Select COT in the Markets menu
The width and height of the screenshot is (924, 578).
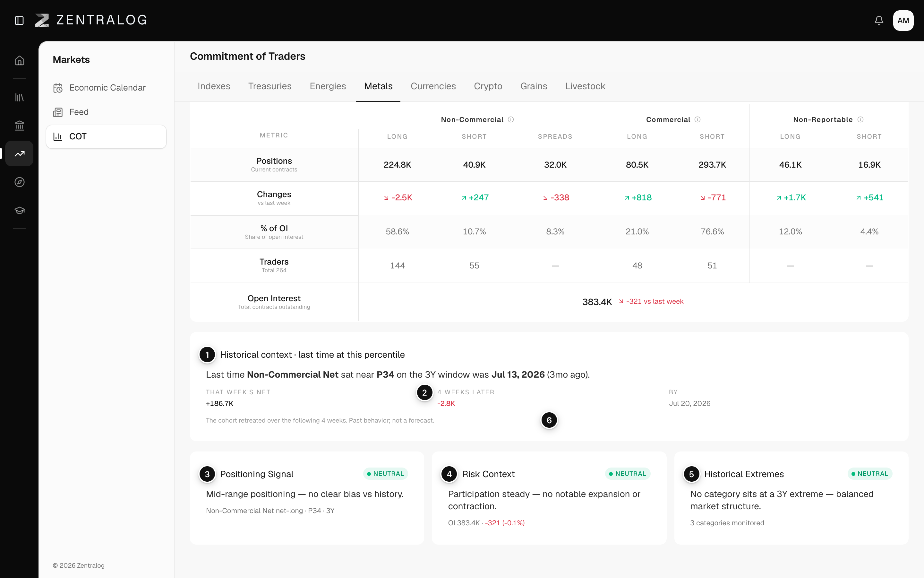106,136
